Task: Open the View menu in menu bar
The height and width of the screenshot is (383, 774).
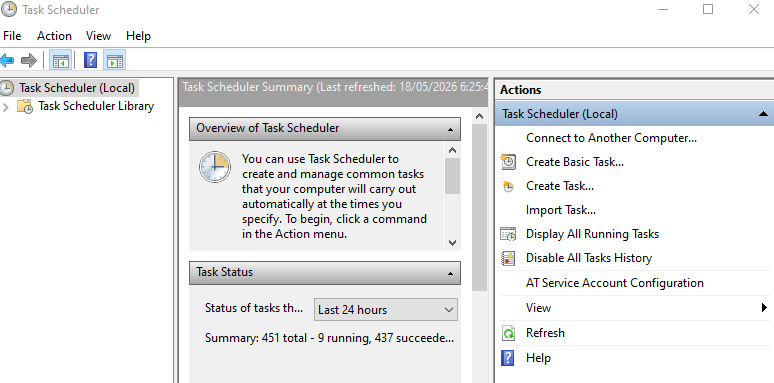Action: click(x=98, y=36)
